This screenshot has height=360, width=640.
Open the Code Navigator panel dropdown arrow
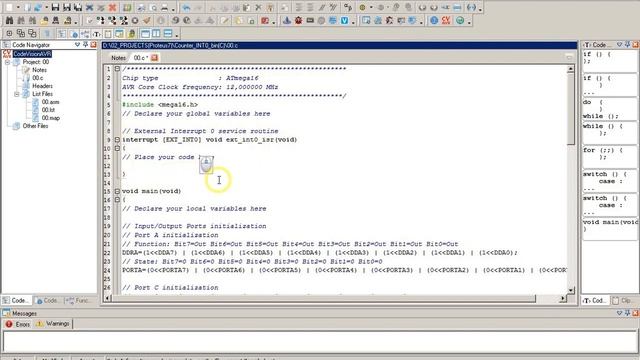77,44
